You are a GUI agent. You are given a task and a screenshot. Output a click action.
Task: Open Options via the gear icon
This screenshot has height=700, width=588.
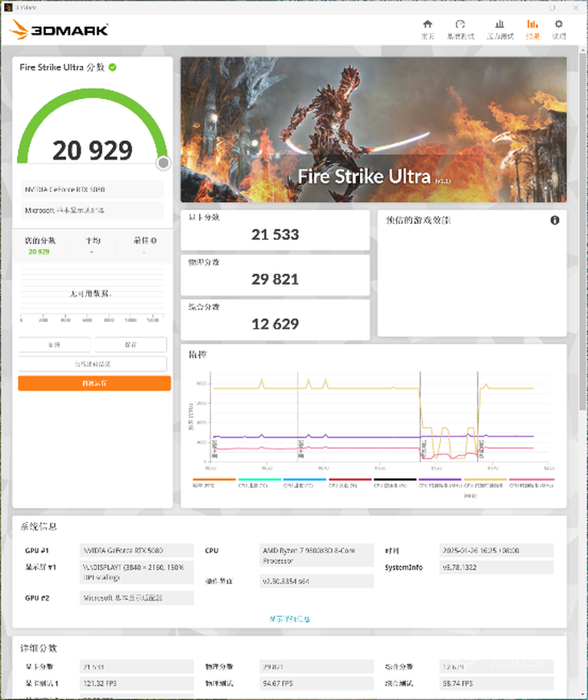tap(558, 24)
